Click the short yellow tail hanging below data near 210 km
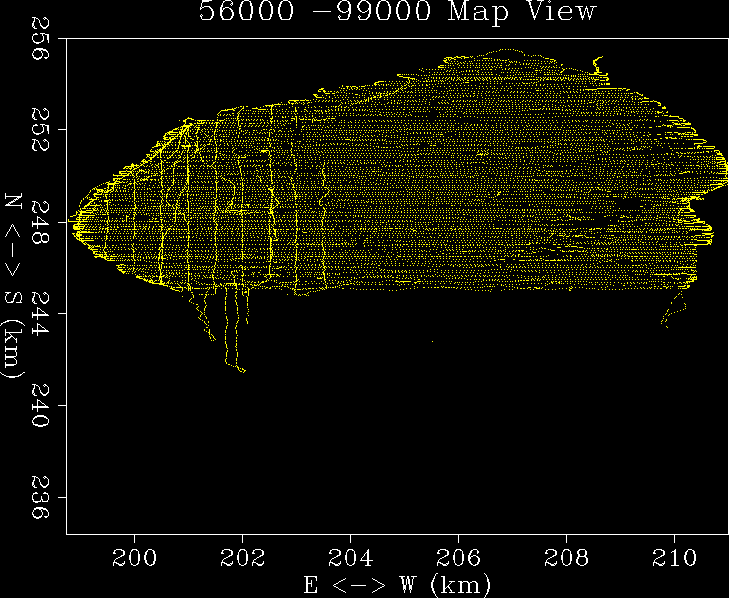 tap(668, 315)
